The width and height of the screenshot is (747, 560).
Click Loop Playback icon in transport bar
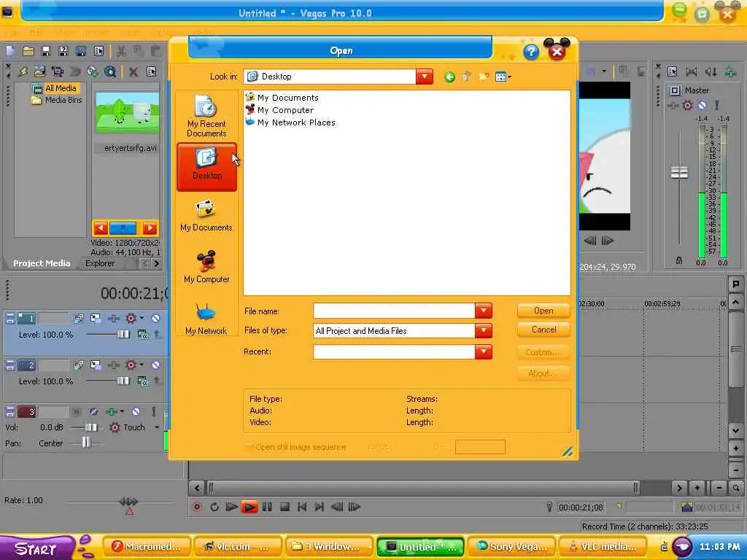[214, 507]
